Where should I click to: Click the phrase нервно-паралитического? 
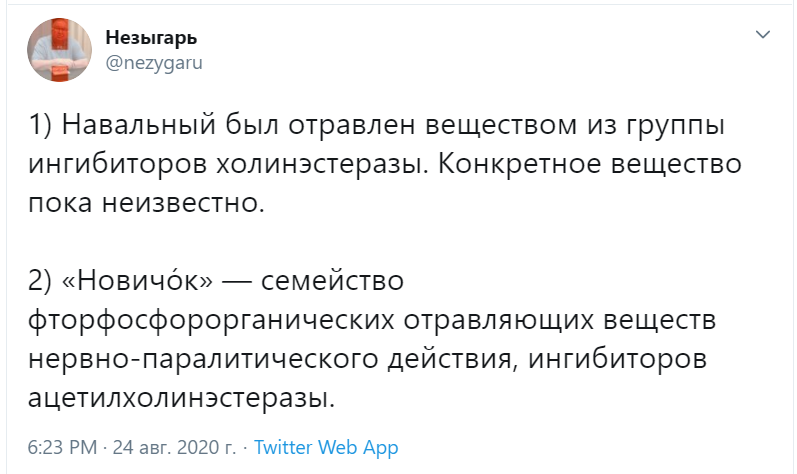pyautogui.click(x=203, y=360)
